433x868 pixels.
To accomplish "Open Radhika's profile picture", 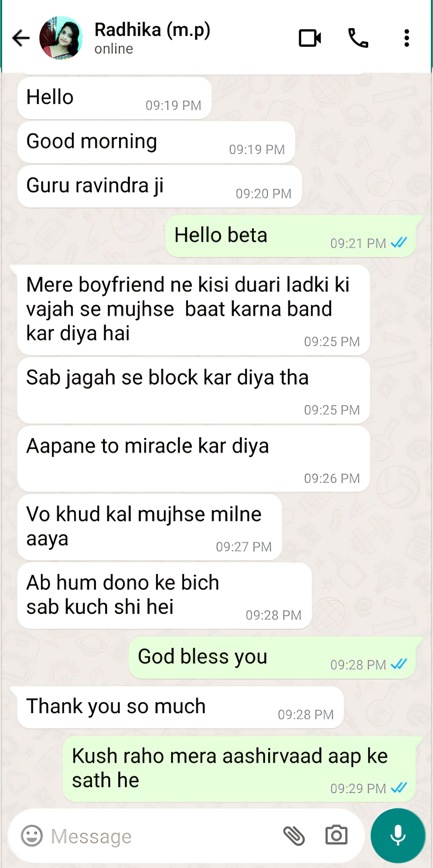I will click(61, 38).
